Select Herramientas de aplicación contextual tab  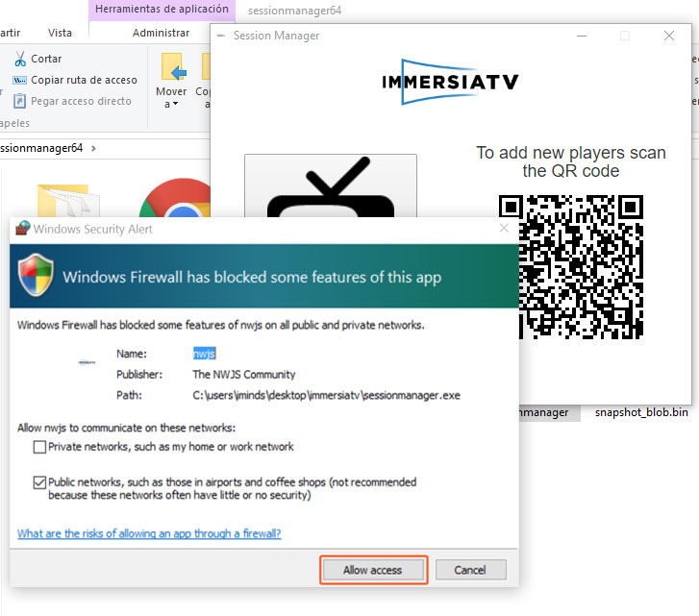[x=162, y=9]
